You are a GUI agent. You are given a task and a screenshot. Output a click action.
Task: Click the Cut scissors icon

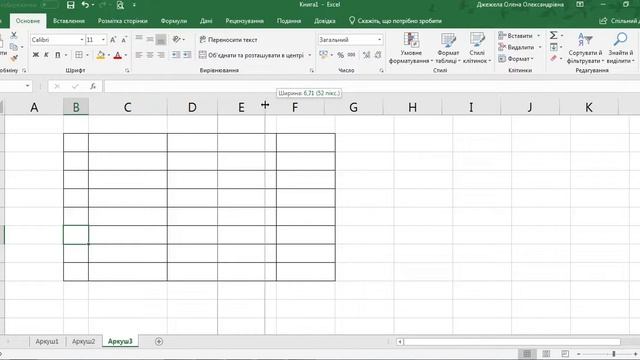tap(14, 35)
